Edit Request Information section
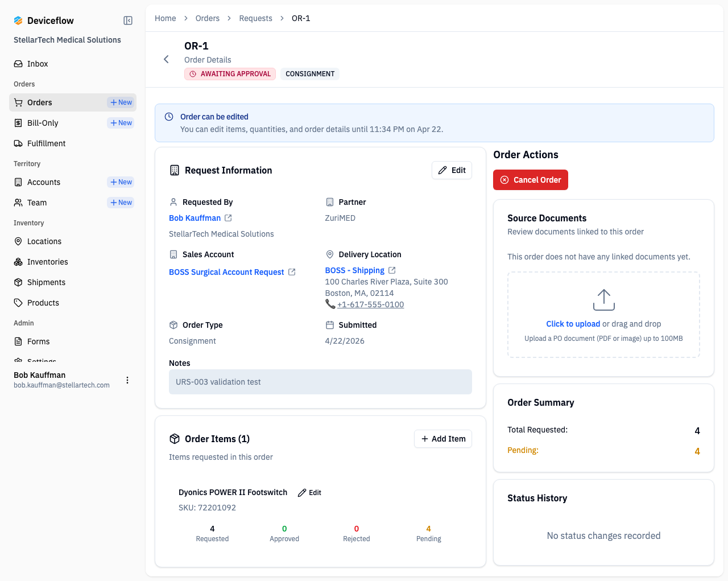The image size is (728, 581). coord(452,170)
